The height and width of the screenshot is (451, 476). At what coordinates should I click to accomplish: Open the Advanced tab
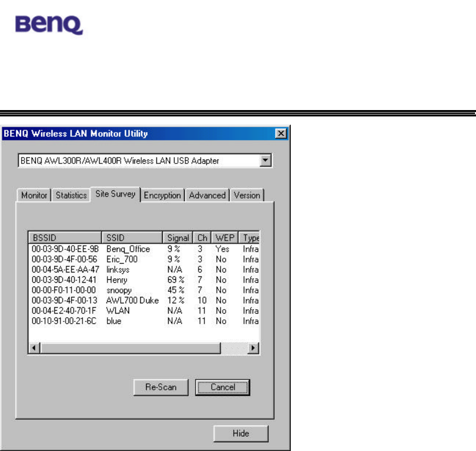click(x=207, y=195)
